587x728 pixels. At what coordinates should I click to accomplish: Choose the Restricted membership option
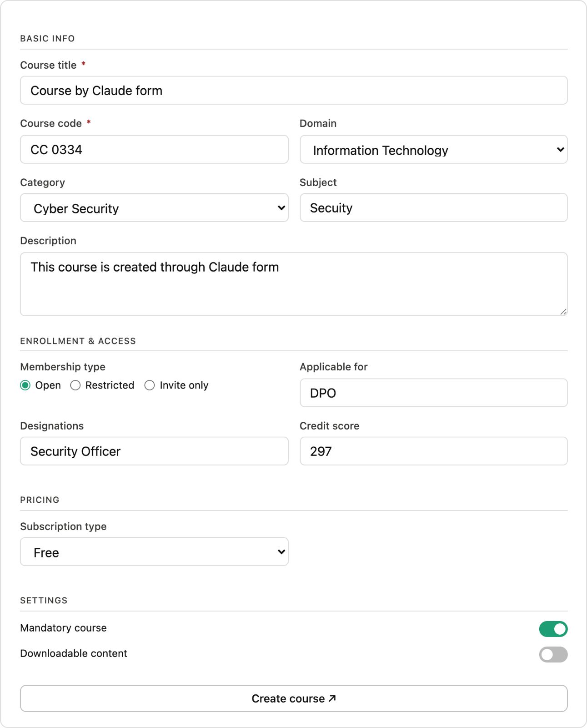[x=75, y=385]
